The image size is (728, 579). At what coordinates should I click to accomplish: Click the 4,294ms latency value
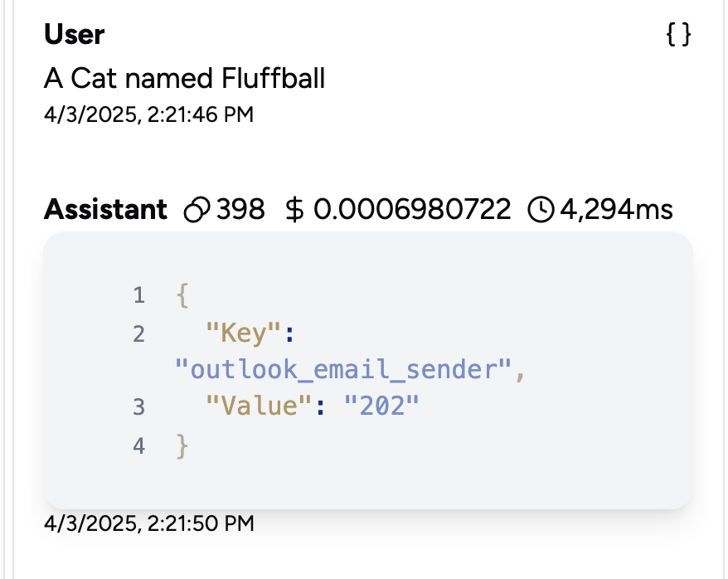[x=616, y=209]
